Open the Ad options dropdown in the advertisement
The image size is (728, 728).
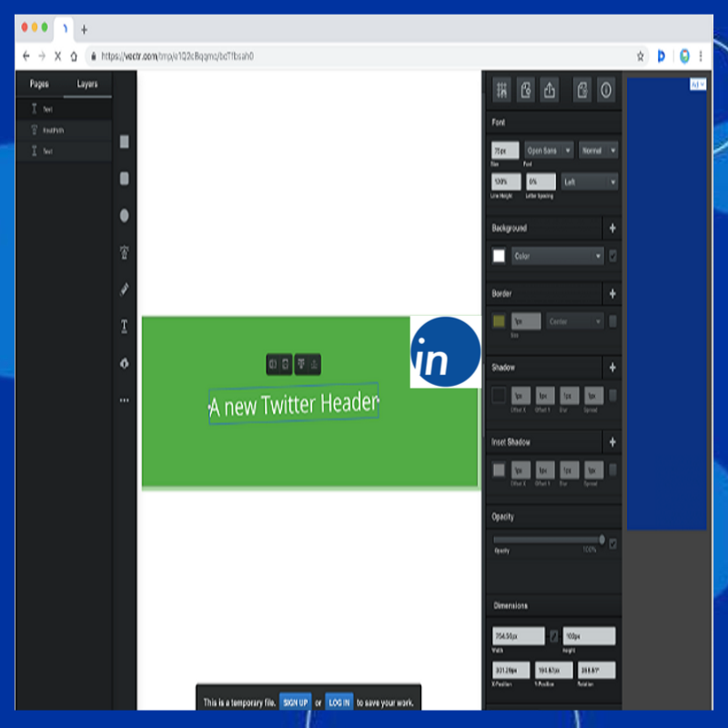[698, 85]
